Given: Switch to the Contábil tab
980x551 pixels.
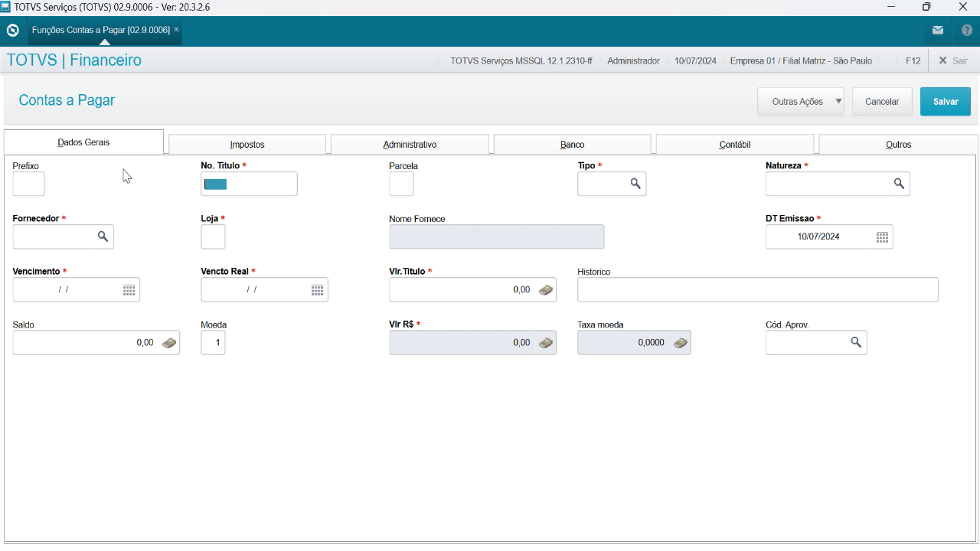Looking at the screenshot, I should click(x=735, y=145).
